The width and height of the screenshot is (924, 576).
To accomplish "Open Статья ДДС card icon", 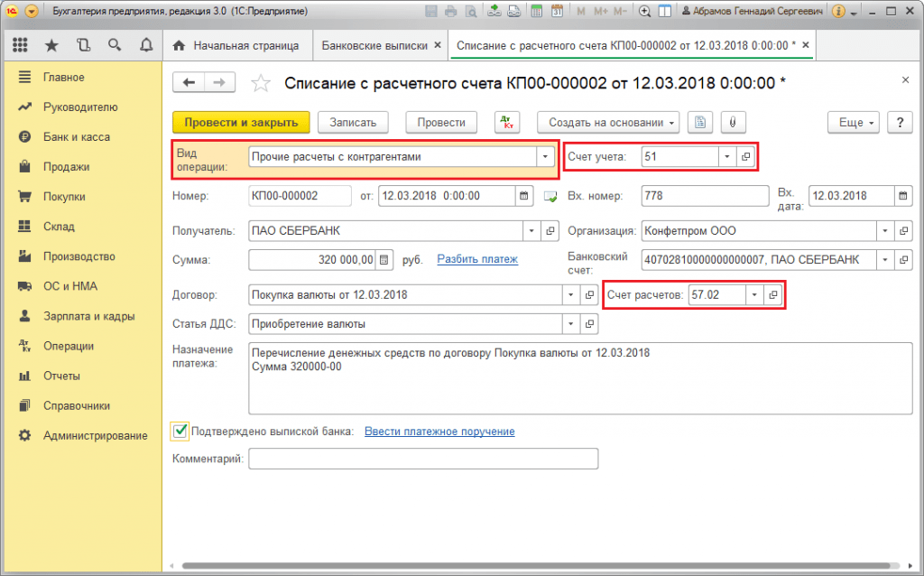I will point(589,324).
